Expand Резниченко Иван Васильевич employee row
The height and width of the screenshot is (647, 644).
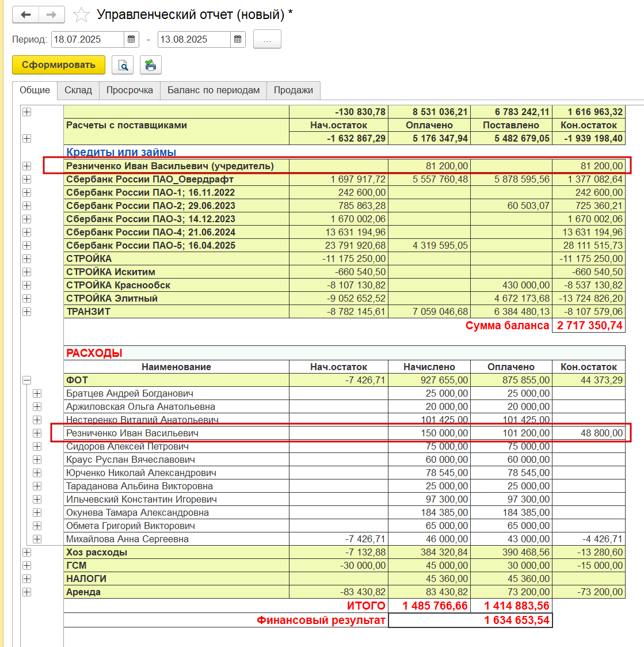[x=37, y=433]
